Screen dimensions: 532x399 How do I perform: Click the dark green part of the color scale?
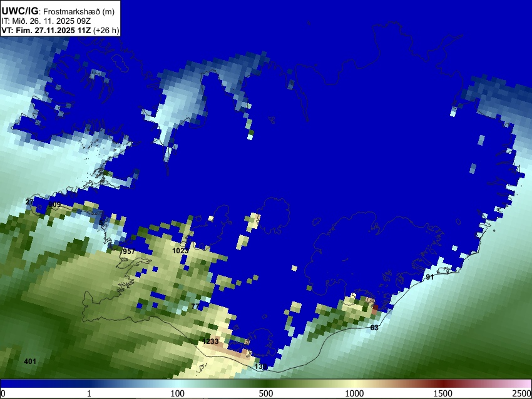266,383
